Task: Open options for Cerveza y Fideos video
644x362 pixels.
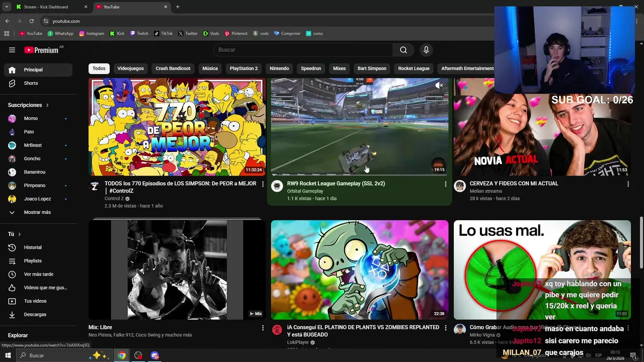Action: click(628, 184)
